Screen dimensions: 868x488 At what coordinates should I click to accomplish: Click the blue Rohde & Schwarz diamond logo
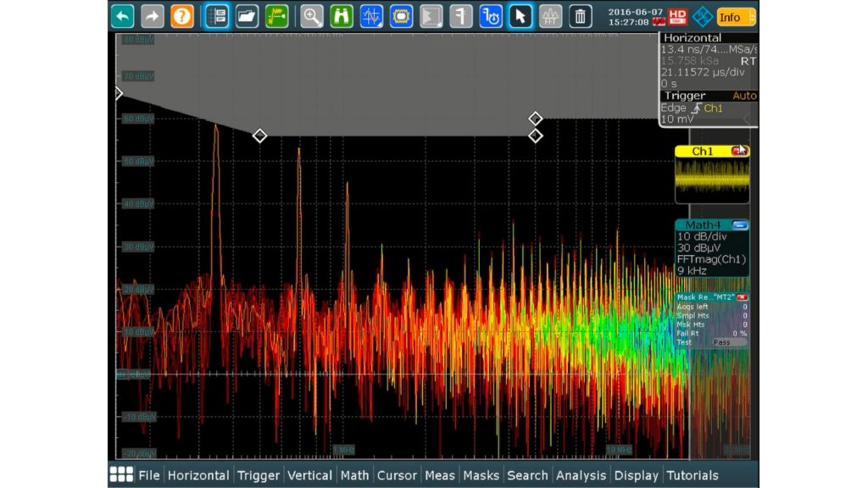click(x=703, y=17)
